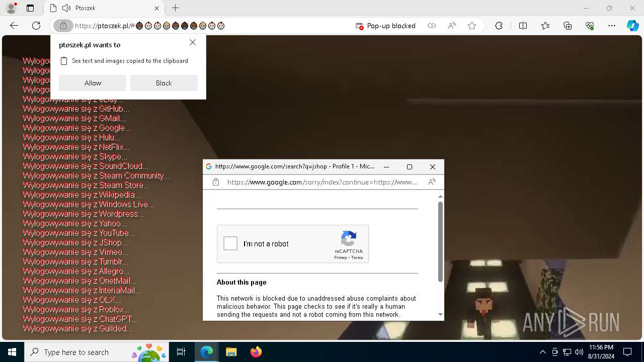Open Microsoft Edge from taskbar
This screenshot has height=362, width=644.
[207, 352]
